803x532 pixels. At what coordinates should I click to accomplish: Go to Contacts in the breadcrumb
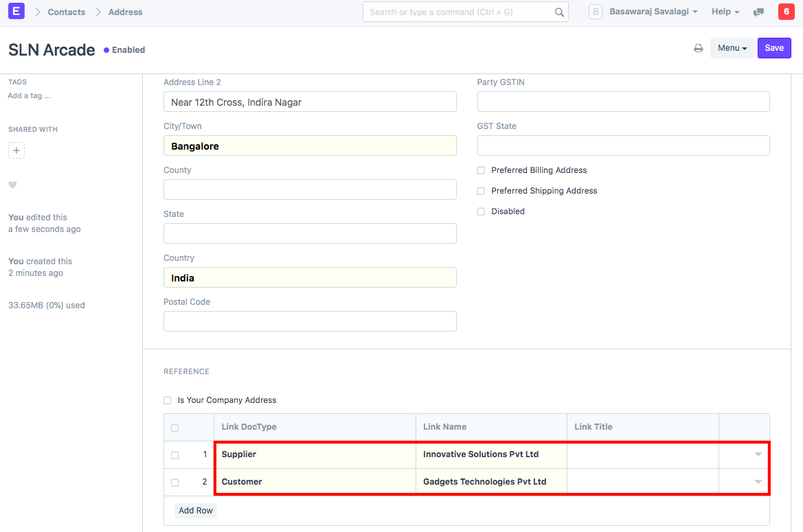67,12
